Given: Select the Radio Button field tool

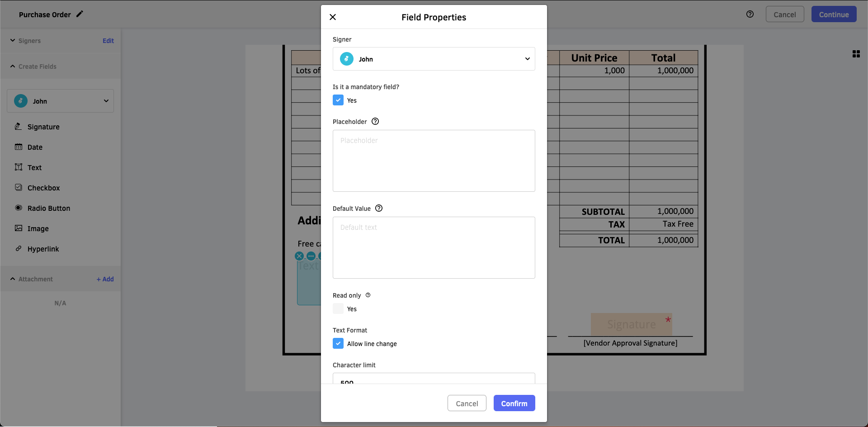Looking at the screenshot, I should [x=48, y=208].
